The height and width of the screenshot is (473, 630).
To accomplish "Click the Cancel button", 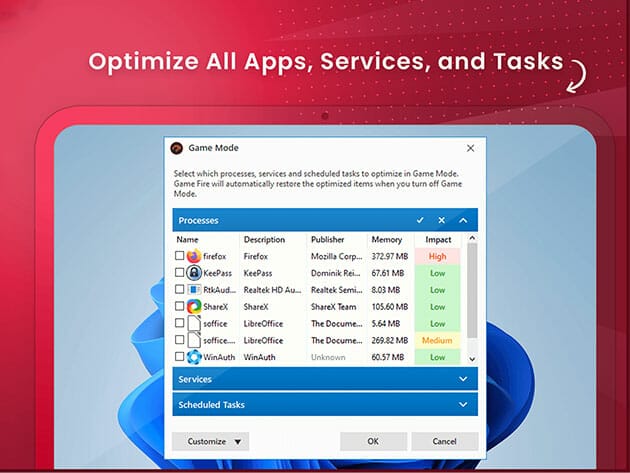I will pos(444,441).
